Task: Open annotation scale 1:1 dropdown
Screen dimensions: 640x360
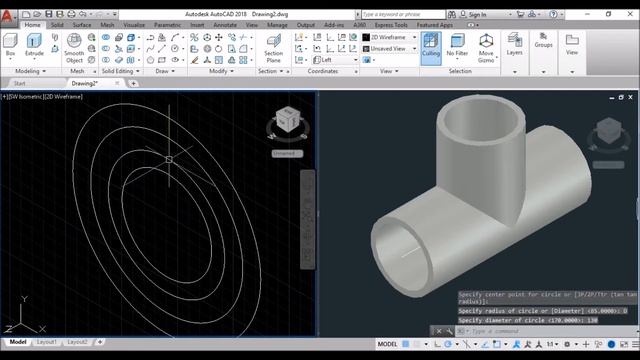Action: pos(553,344)
